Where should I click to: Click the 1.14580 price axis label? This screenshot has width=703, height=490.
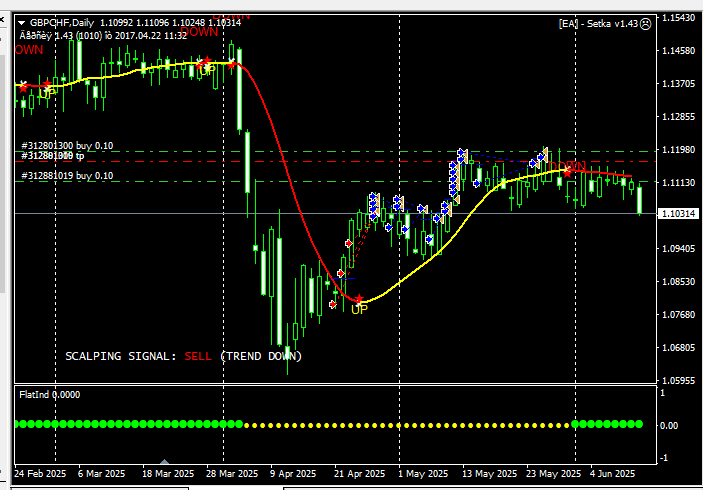[679, 51]
